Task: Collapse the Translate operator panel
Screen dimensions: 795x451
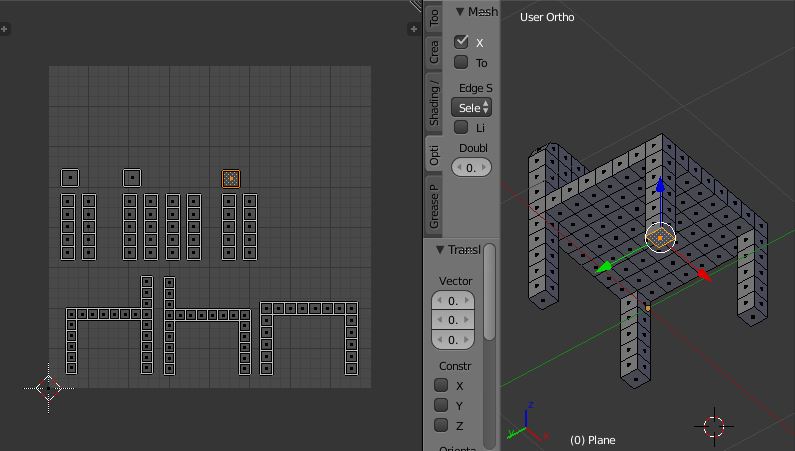Action: pos(440,250)
